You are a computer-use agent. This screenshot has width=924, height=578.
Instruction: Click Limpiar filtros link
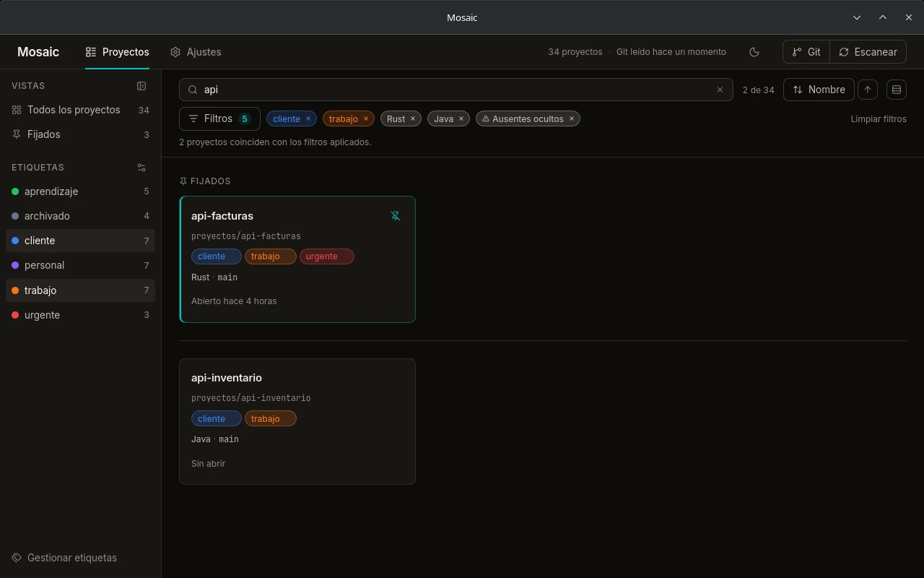click(879, 118)
